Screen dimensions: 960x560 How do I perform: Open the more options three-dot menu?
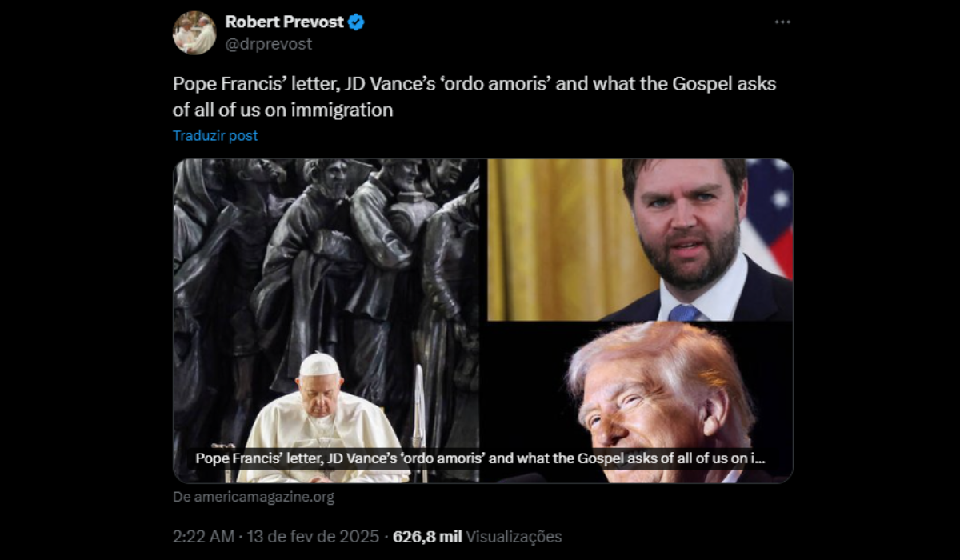(x=782, y=22)
